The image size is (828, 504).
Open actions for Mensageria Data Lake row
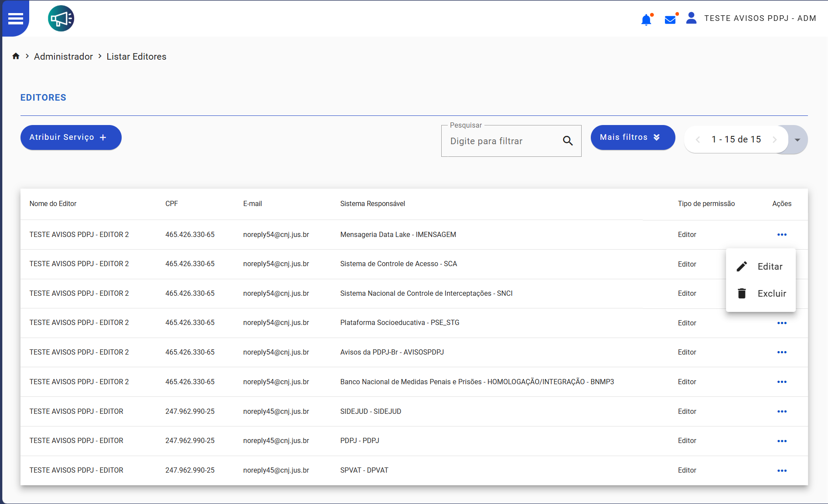[782, 235]
